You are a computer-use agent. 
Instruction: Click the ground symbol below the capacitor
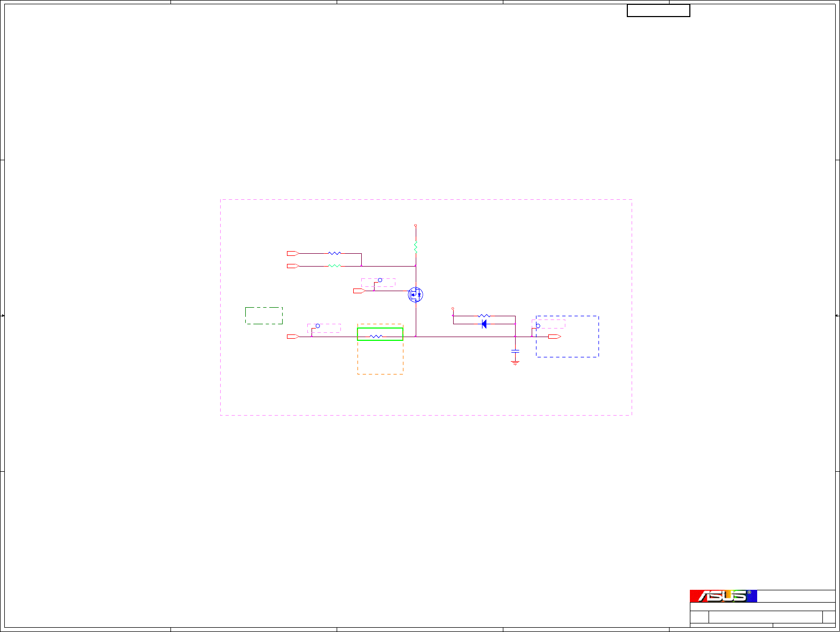[x=515, y=362]
